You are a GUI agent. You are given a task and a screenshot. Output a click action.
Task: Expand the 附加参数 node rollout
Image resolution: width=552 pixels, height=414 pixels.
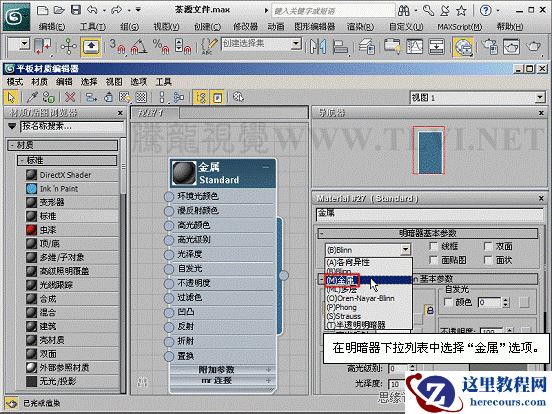221,370
